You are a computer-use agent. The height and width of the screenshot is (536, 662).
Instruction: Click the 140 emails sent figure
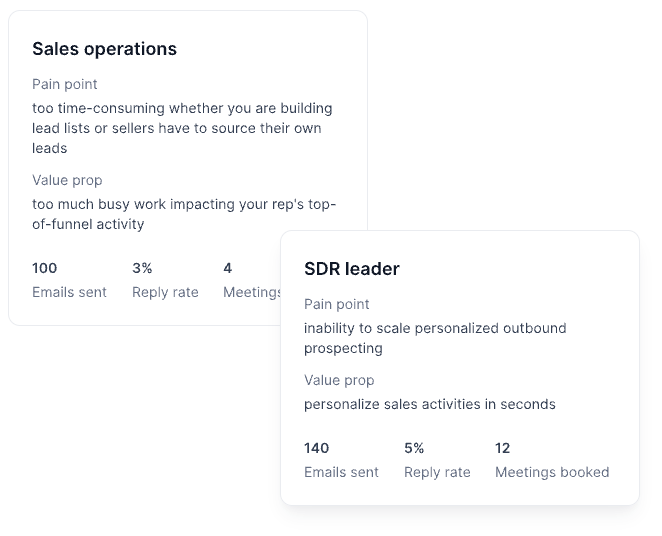(317, 448)
